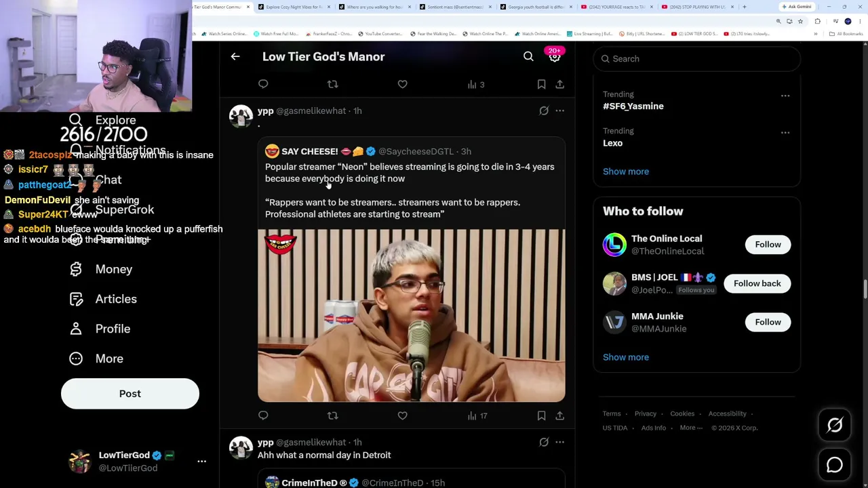
Task: Share the post with 3 views
Action: tap(559, 84)
